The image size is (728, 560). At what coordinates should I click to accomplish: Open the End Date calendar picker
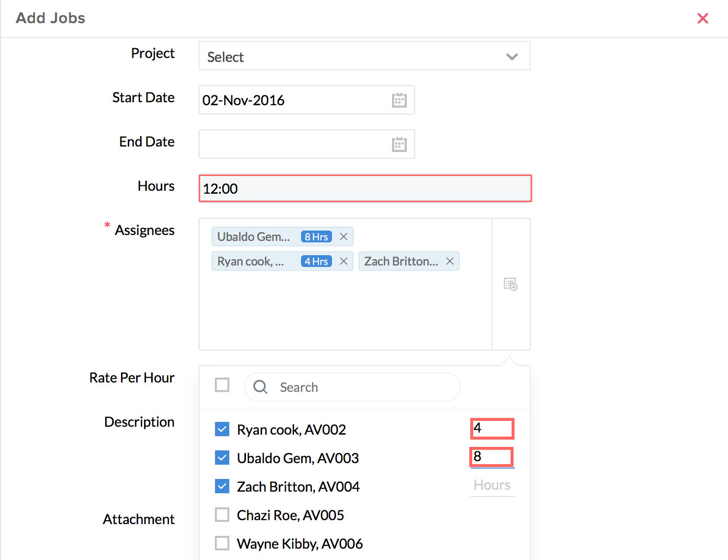click(x=399, y=145)
